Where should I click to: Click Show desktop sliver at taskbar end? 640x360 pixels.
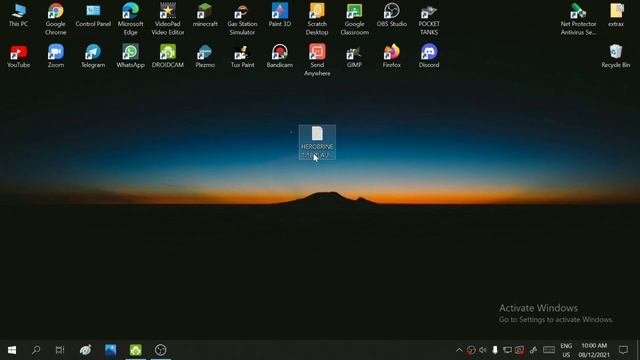pyautogui.click(x=638, y=350)
